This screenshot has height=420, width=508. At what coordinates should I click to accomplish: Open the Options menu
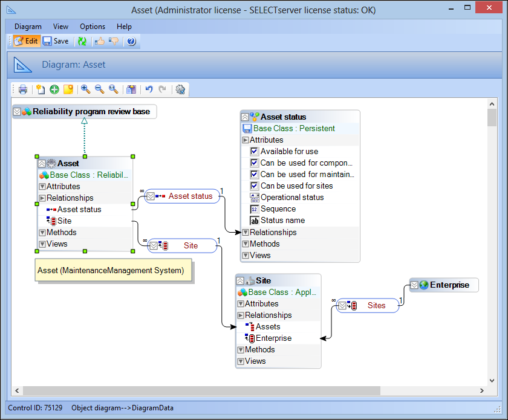pyautogui.click(x=93, y=27)
